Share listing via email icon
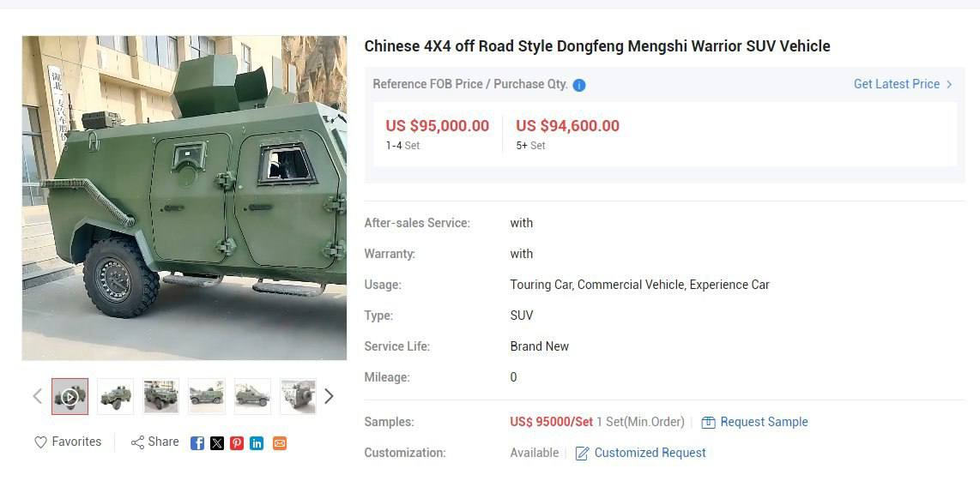 point(280,443)
